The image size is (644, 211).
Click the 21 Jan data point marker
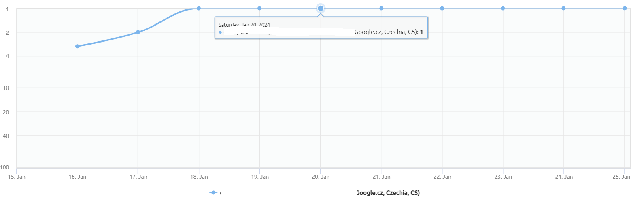point(381,9)
